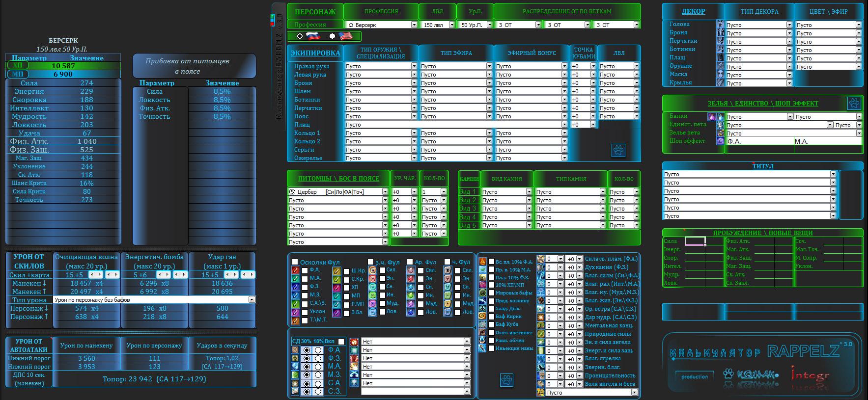Open the Профессия Берсерк dropdown
The width and height of the screenshot is (868, 400).
414,25
